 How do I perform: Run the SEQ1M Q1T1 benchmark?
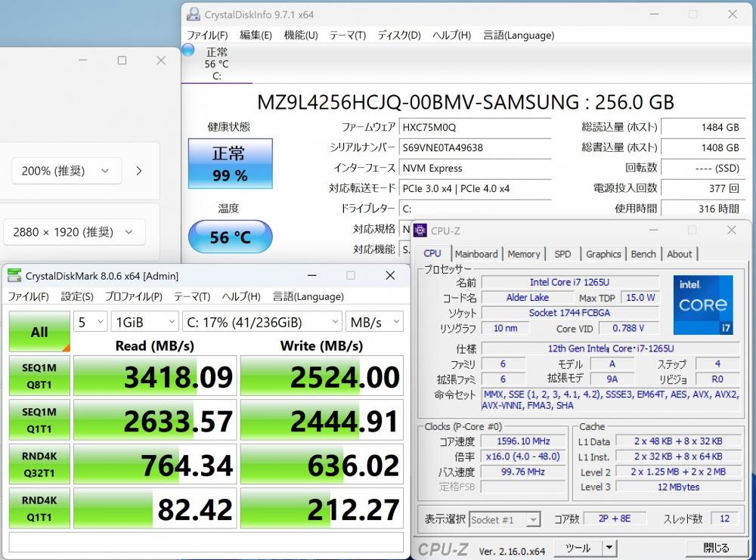point(39,420)
